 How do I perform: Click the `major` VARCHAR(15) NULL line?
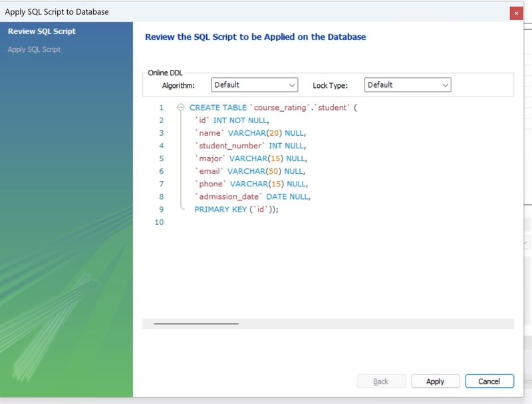[251, 158]
